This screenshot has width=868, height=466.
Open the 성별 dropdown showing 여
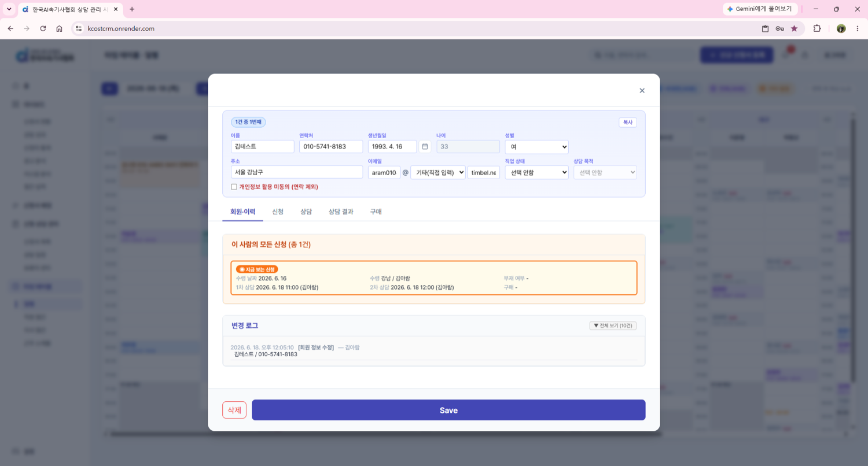click(536, 147)
